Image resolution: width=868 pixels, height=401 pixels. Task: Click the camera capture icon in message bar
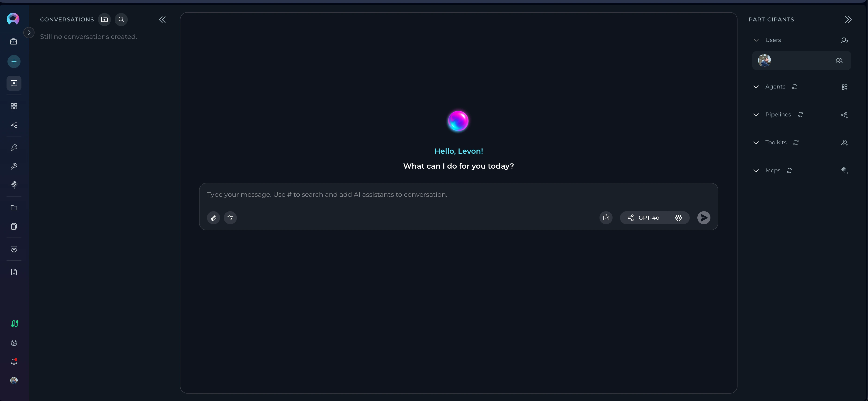[606, 217]
